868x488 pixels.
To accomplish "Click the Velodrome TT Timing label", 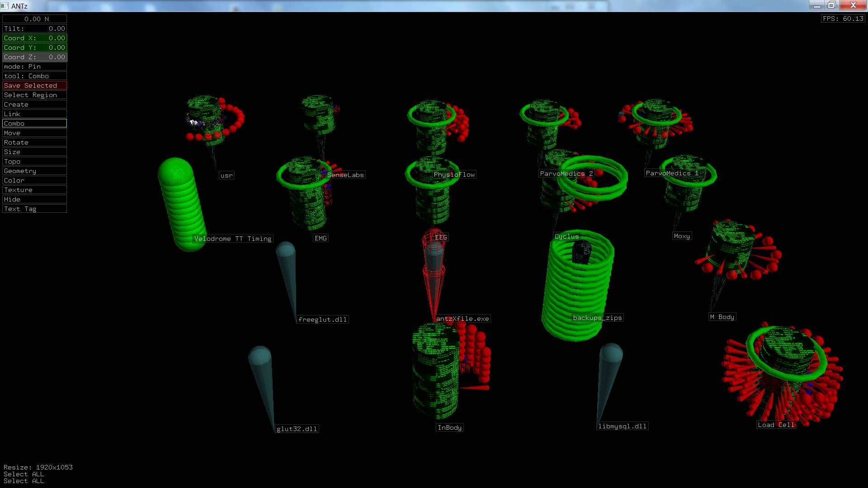I will coord(233,239).
